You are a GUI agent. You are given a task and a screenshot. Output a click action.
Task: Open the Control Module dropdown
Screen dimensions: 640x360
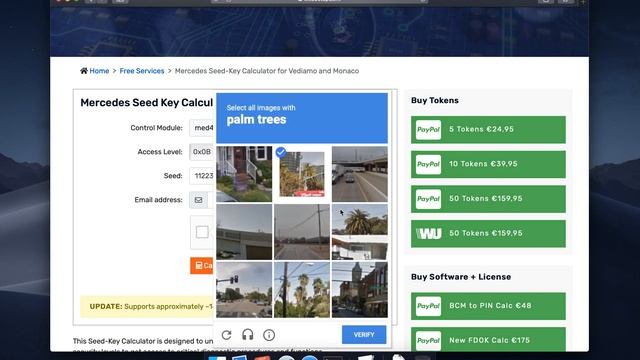tap(202, 128)
